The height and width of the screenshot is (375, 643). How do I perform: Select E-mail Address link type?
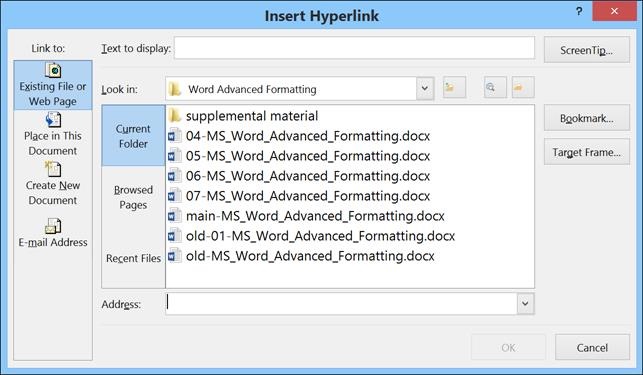[x=53, y=233]
